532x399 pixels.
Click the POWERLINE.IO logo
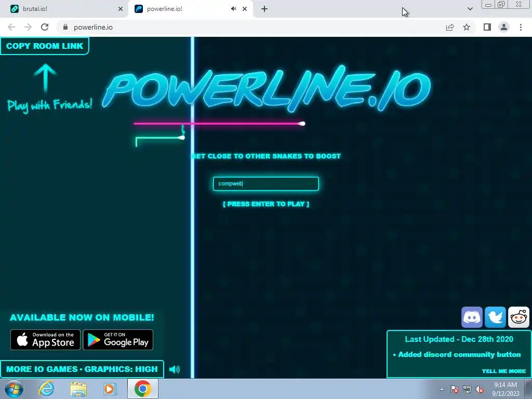267,88
